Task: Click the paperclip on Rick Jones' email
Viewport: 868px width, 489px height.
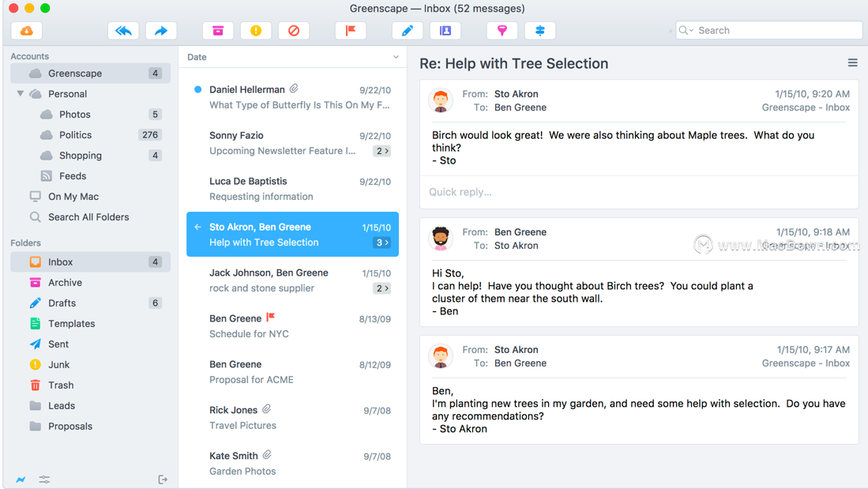Action: point(267,409)
